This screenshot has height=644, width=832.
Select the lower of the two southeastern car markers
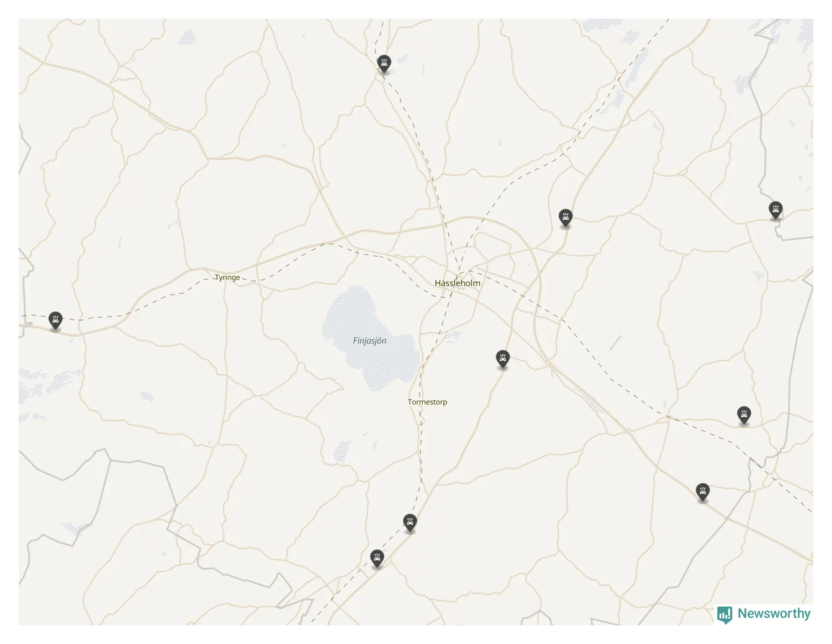click(x=702, y=493)
